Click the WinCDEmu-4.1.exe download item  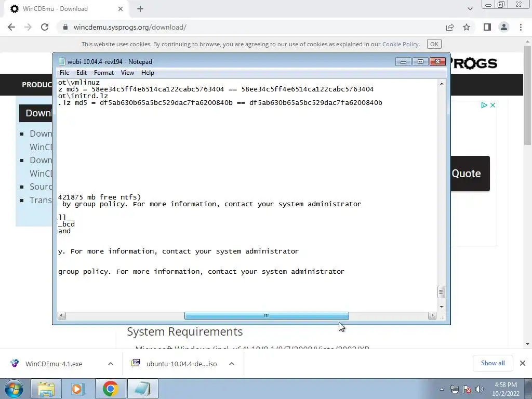pos(54,364)
